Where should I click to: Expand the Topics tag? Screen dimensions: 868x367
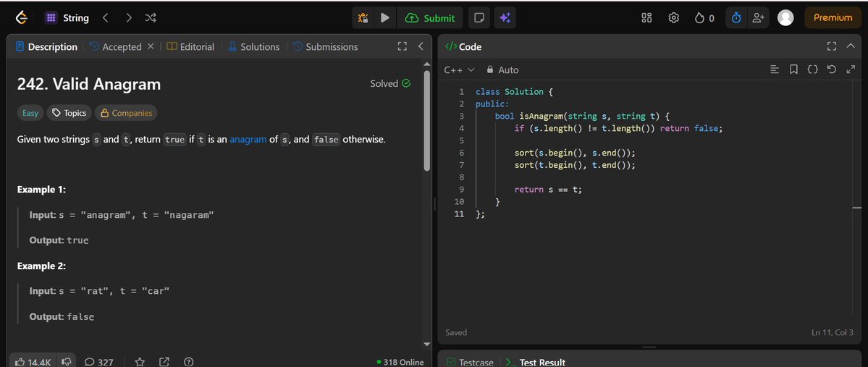(x=69, y=113)
